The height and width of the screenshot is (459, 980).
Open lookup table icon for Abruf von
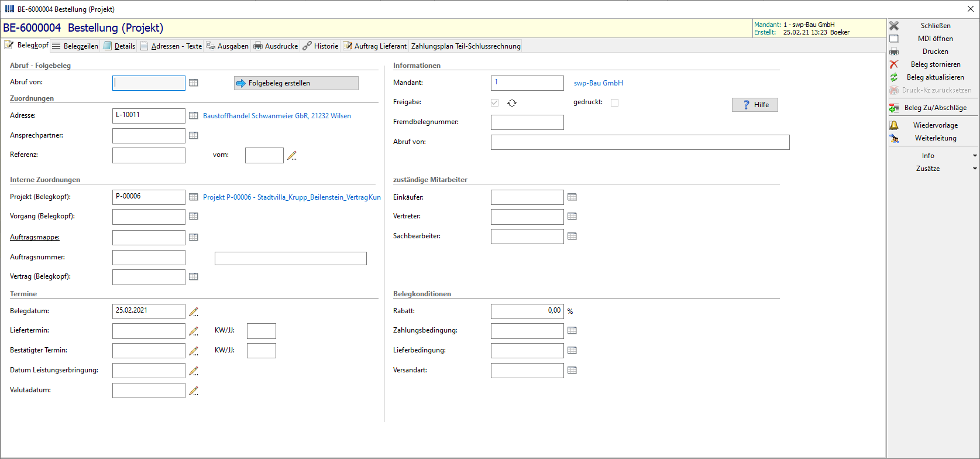coord(194,83)
